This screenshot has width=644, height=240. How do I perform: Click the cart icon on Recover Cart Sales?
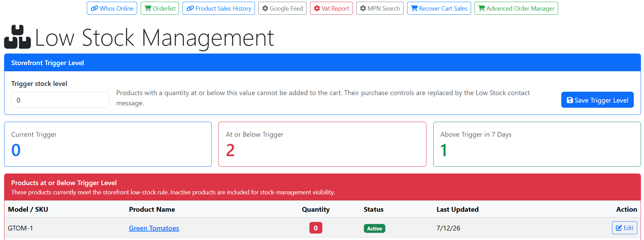click(414, 9)
